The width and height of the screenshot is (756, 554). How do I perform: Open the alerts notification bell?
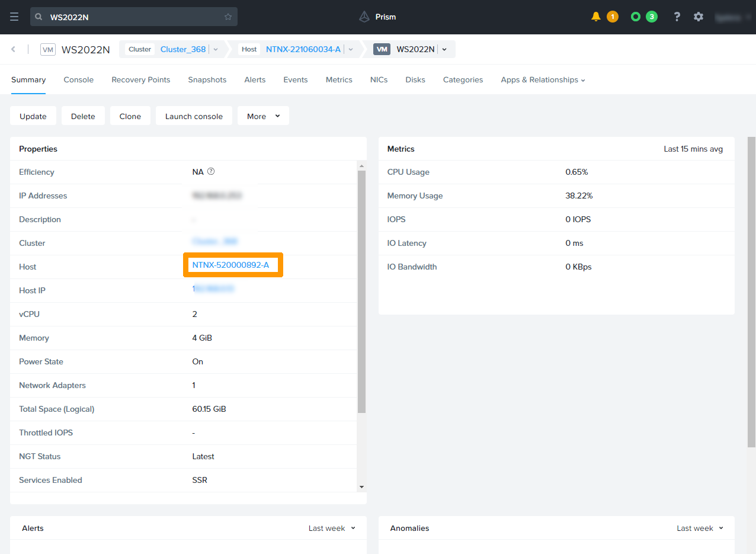595,17
